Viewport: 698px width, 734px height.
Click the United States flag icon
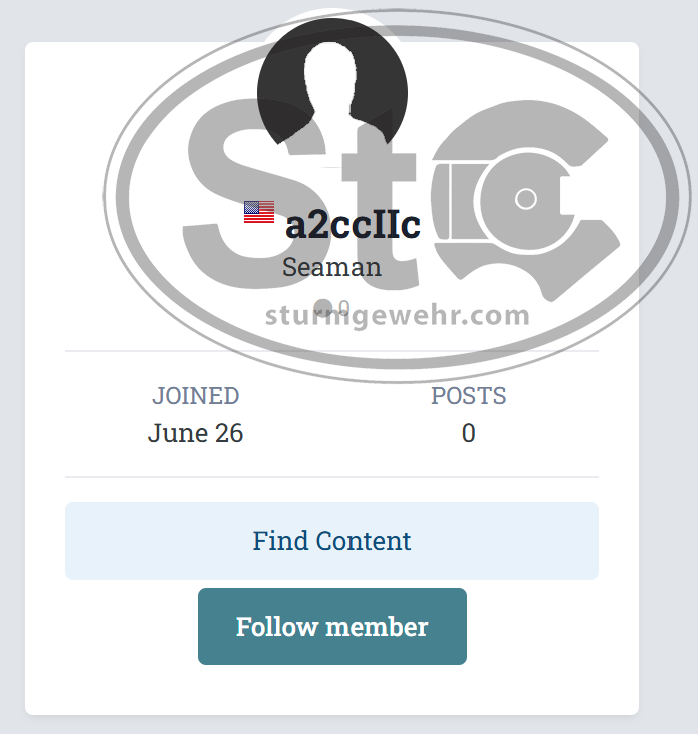coord(259,212)
